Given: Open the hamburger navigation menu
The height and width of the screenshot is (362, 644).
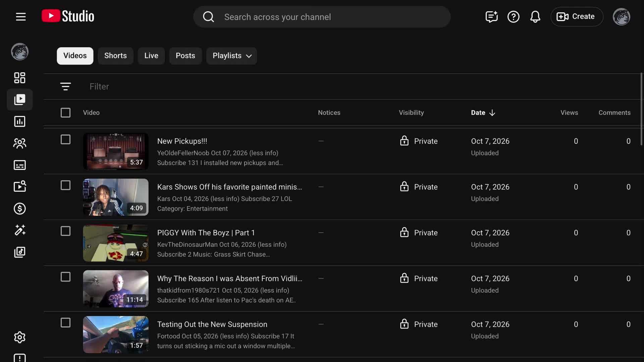Looking at the screenshot, I should [21, 17].
